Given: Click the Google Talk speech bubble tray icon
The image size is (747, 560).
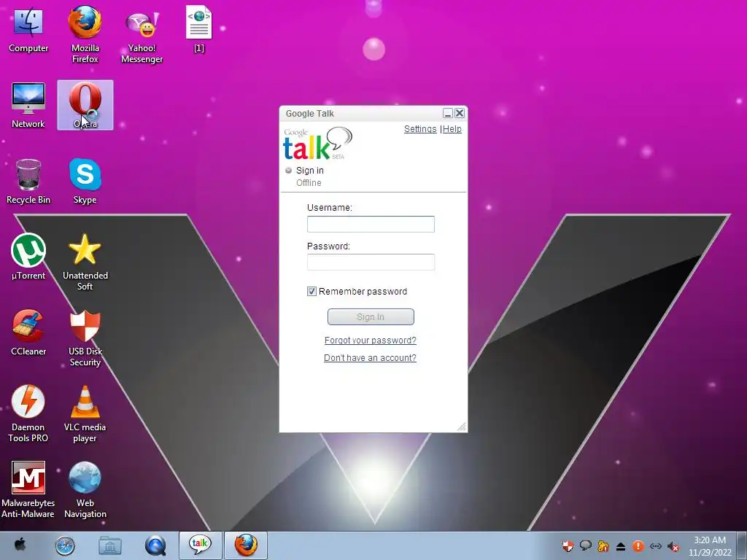Looking at the screenshot, I should [x=586, y=546].
